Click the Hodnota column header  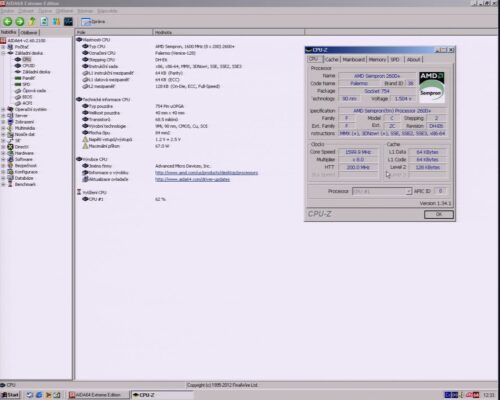pyautogui.click(x=229, y=32)
